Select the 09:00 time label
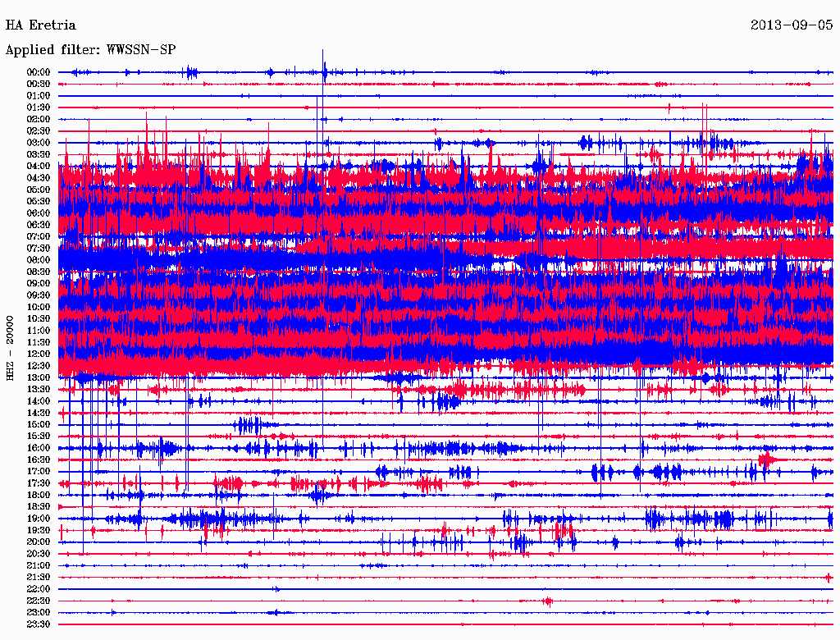 39,284
